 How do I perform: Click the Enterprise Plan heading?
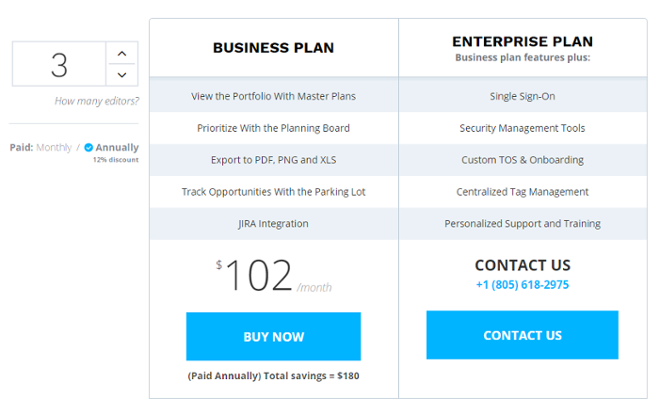[522, 42]
